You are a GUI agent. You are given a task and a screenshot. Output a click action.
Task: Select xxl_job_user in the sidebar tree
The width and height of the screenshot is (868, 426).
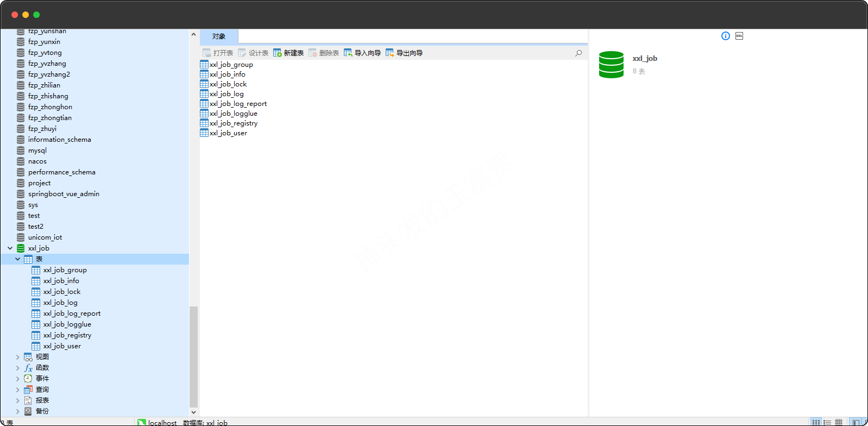(62, 346)
